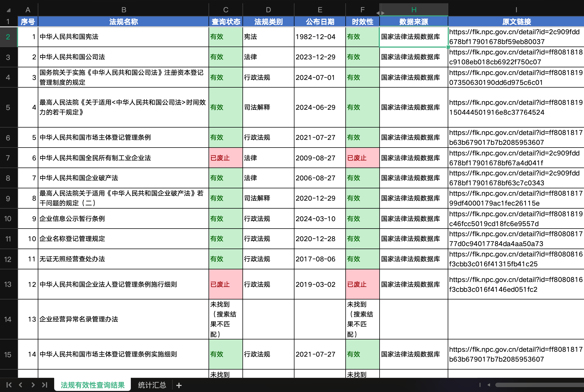The height and width of the screenshot is (392, 584).
Task: Select 法规有效性查询结果 sheet tab
Action: pos(92,385)
